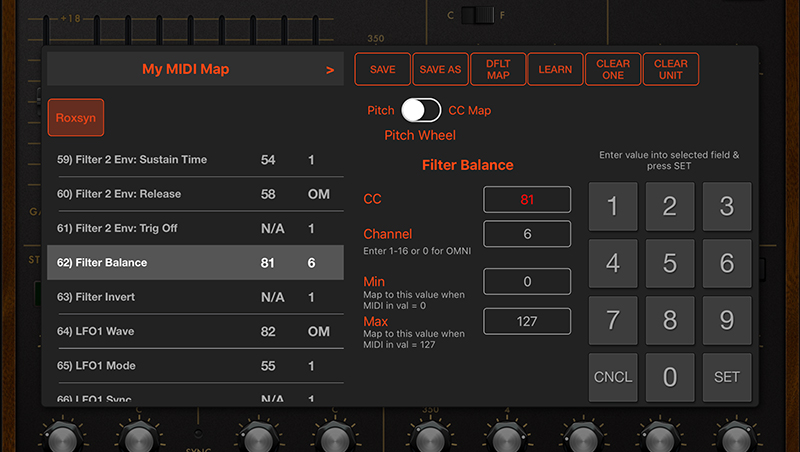The width and height of the screenshot is (800, 452).
Task: Select the Max field showing 127
Action: point(527,321)
